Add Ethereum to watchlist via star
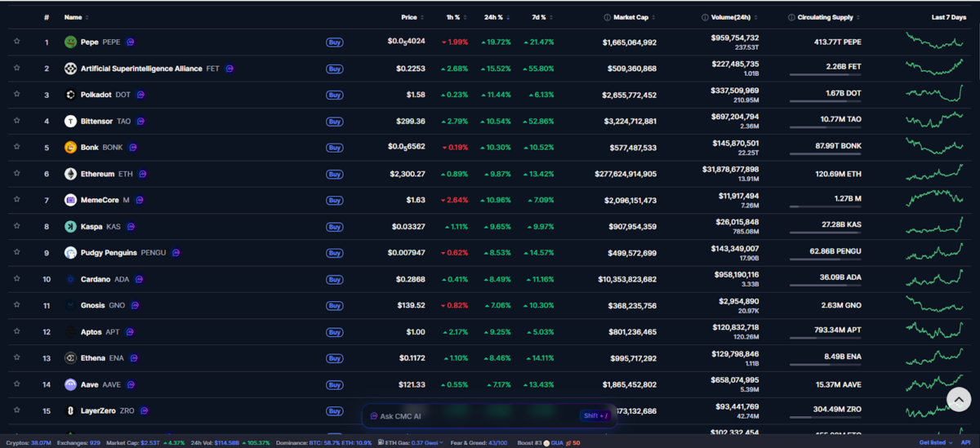This screenshot has height=448, width=980. tap(16, 174)
